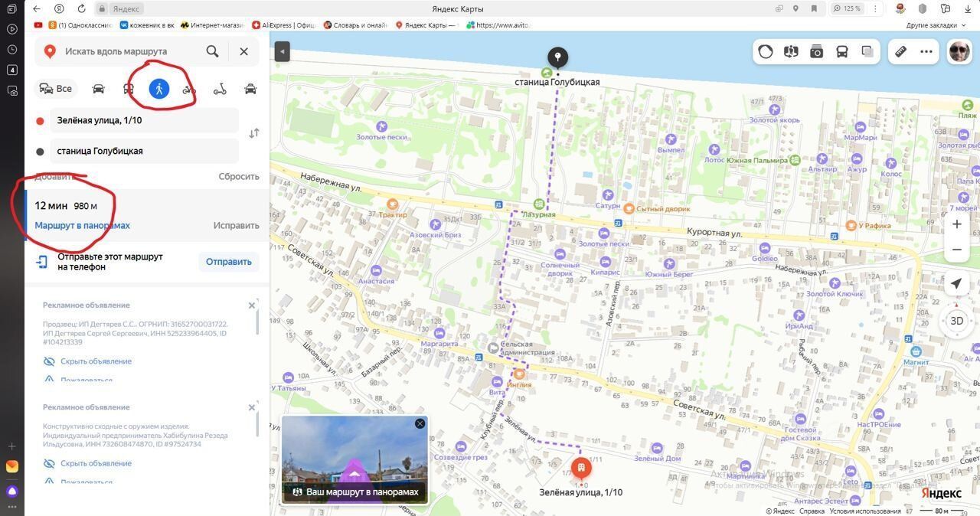Viewport: 980px width, 516px height.
Task: Open Alice assistant purple icon in sidebar
Action: pos(11,491)
